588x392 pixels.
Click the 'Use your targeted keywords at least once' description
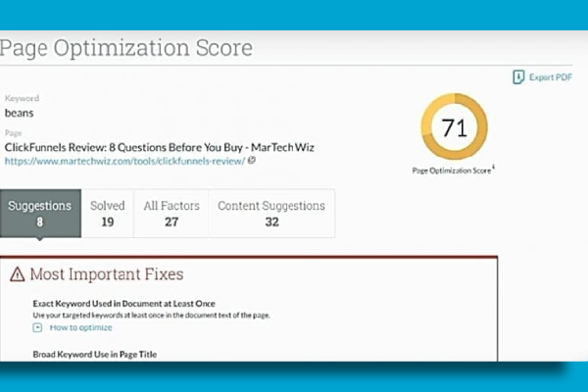tap(152, 316)
